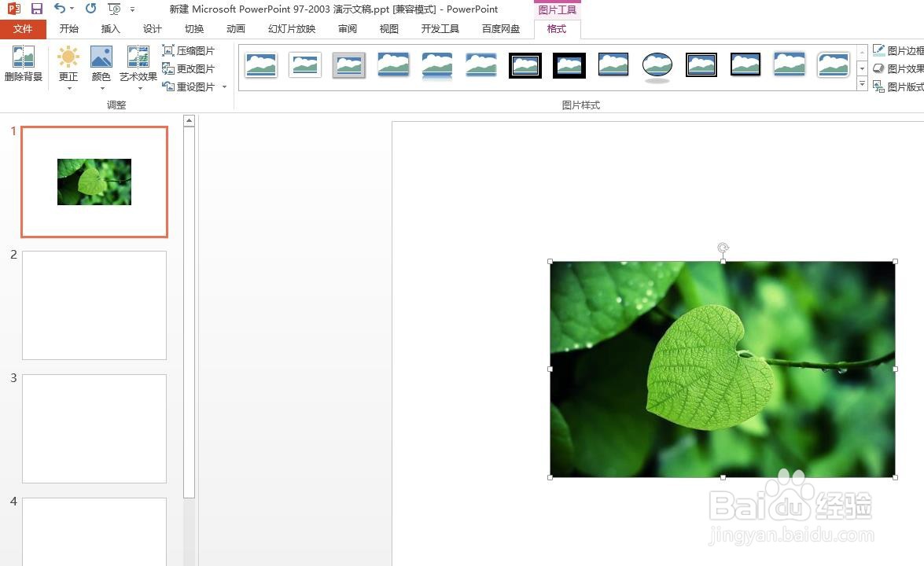Click 重设图片
Image resolution: width=924 pixels, height=566 pixels.
click(x=189, y=86)
